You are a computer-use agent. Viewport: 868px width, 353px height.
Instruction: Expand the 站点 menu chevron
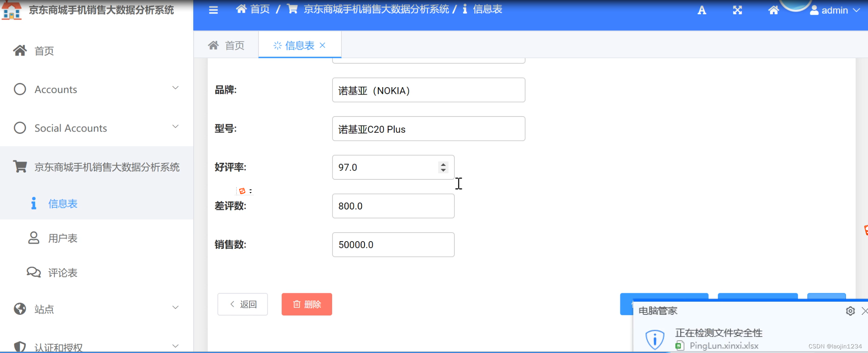(x=176, y=307)
